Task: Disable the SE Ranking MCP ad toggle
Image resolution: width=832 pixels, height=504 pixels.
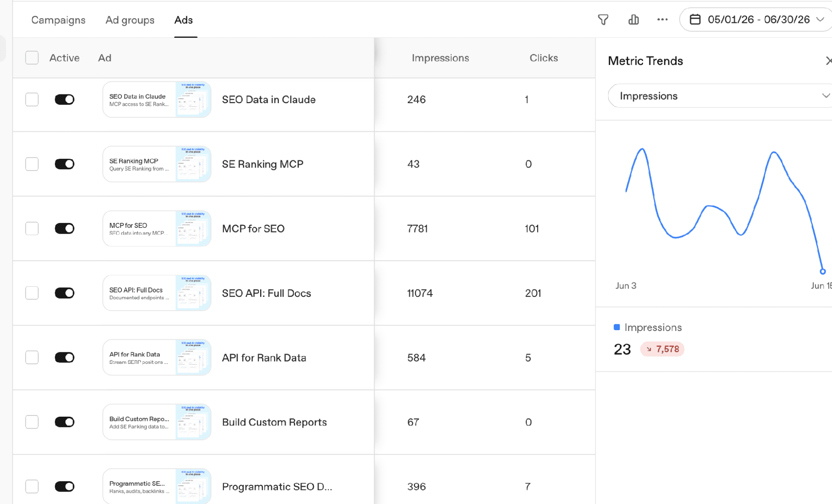Action: pyautogui.click(x=65, y=164)
